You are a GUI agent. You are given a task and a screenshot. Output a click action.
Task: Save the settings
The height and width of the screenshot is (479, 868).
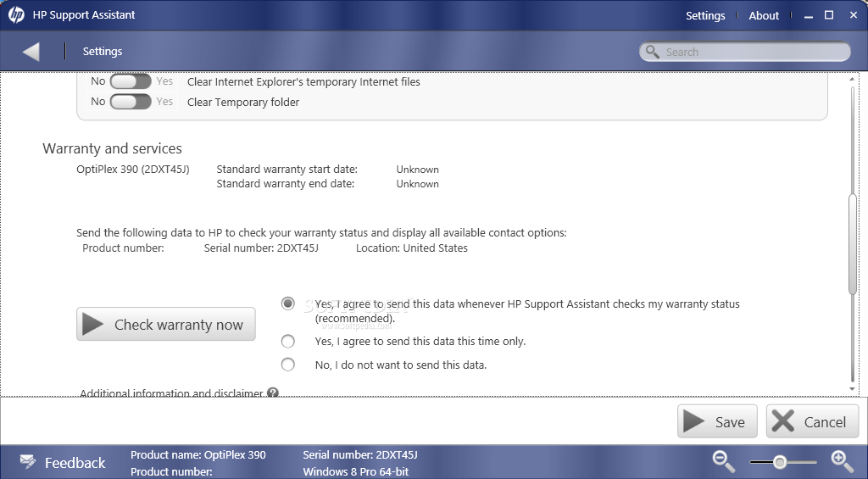[x=717, y=421]
